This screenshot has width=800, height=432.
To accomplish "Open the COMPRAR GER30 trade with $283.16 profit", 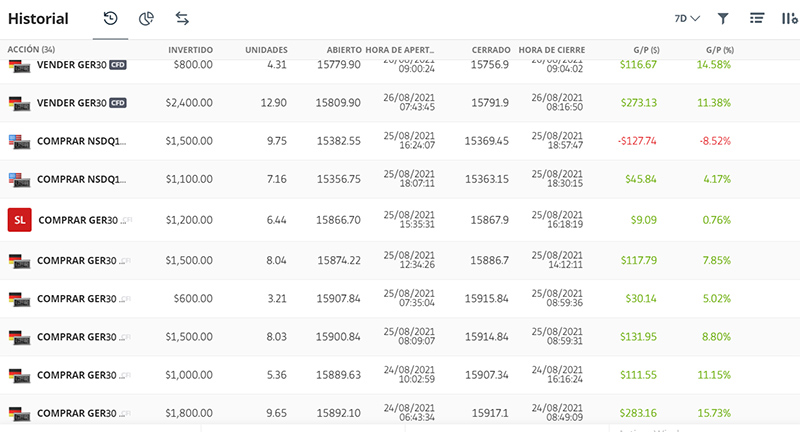I will [400, 413].
